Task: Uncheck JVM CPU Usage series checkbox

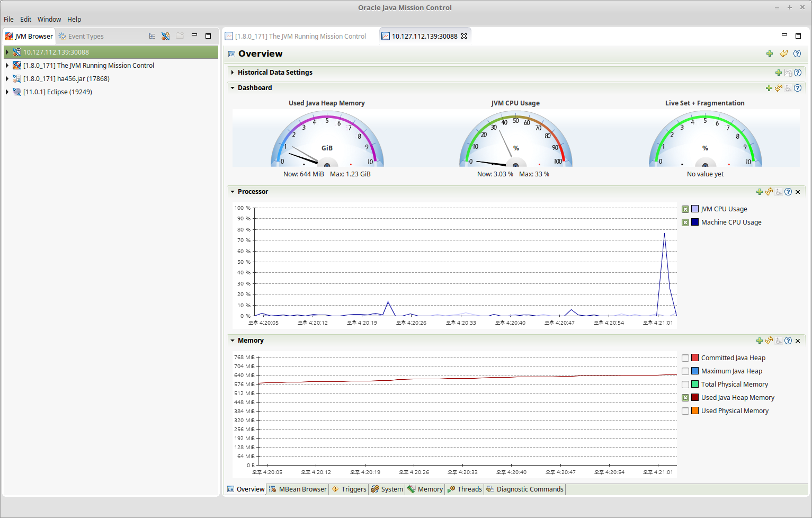Action: (x=685, y=209)
